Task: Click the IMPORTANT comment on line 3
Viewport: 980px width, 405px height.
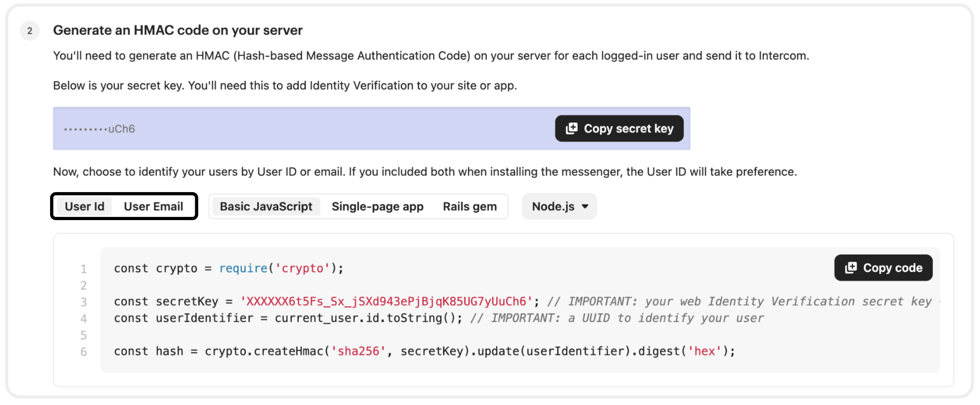Action: [739, 301]
